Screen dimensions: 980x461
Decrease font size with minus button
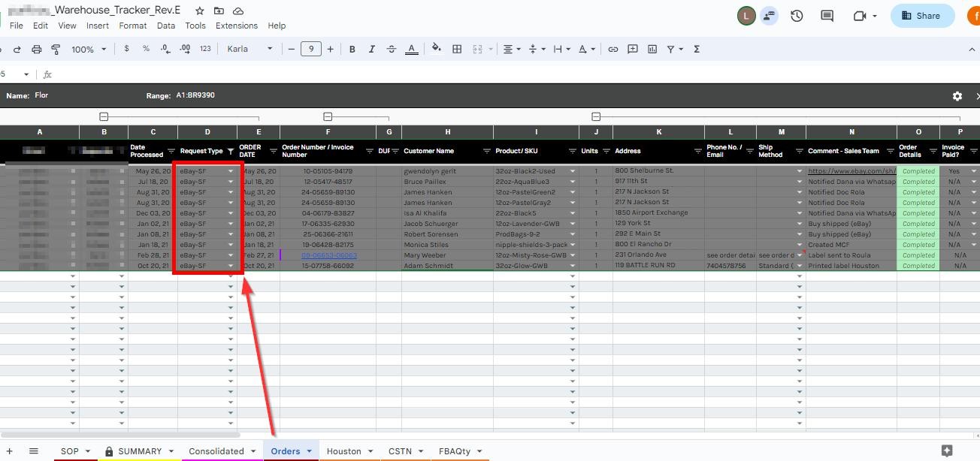pos(292,49)
